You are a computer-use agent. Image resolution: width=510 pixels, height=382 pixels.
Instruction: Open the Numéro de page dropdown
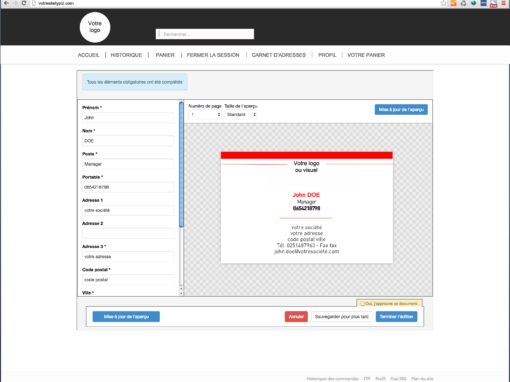(x=205, y=114)
